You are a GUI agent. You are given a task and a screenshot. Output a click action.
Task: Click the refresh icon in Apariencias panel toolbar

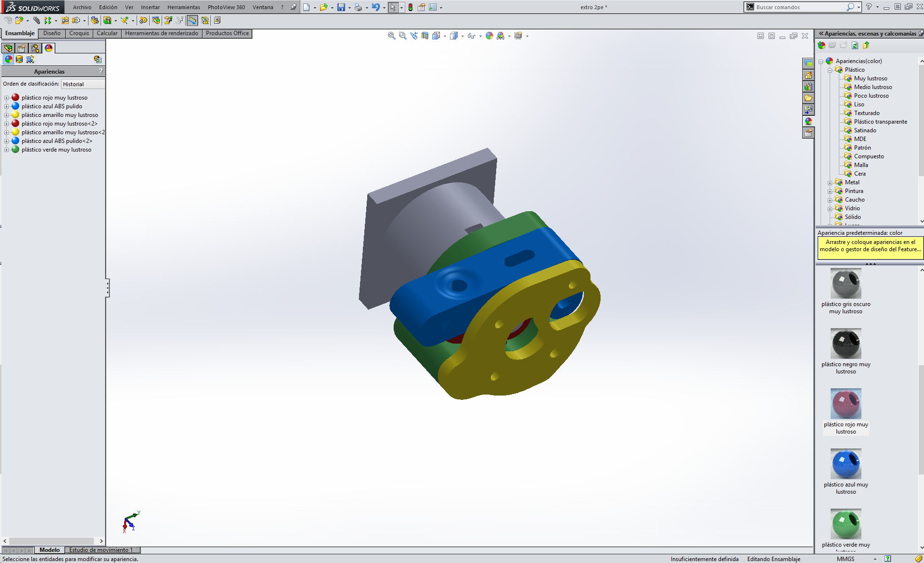pos(855,45)
